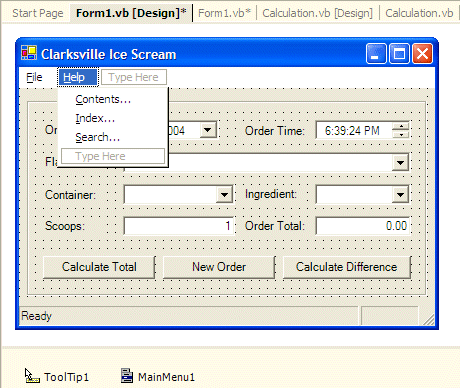Expand the Flavor combo box arrow
The width and height of the screenshot is (460, 388).
[x=400, y=162]
